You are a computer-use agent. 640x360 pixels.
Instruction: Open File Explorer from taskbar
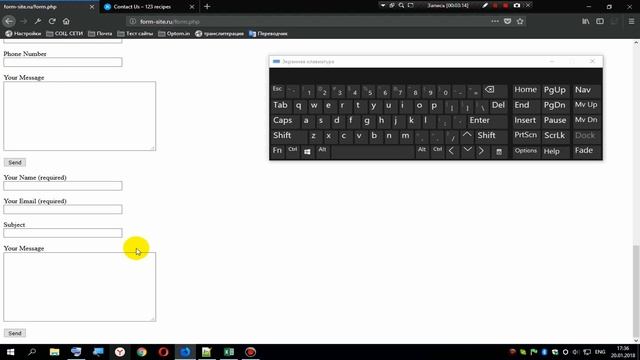pyautogui.click(x=54, y=352)
